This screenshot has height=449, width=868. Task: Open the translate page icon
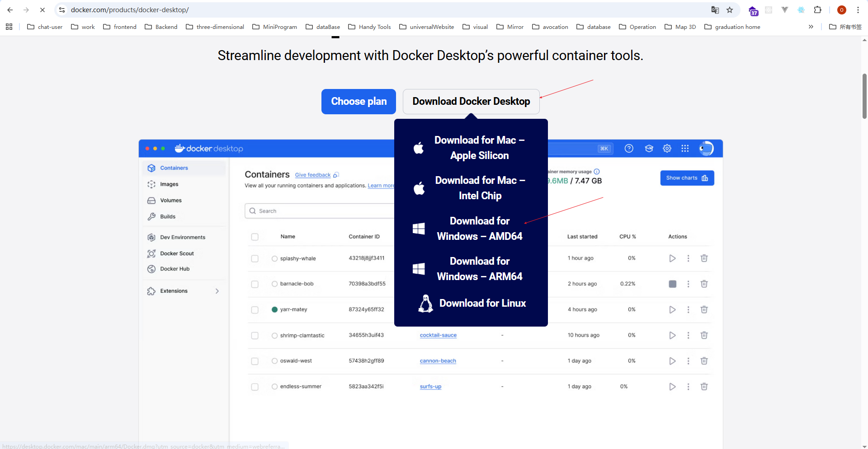click(x=715, y=10)
